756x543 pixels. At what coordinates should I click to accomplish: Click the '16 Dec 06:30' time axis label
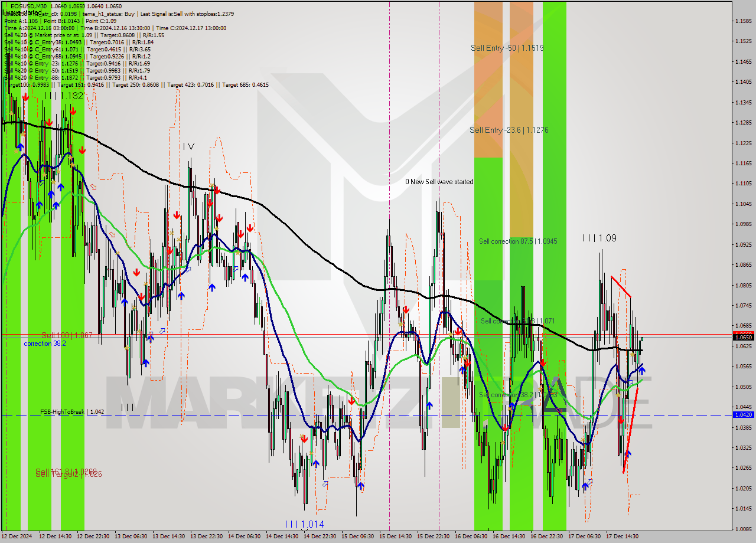(x=471, y=537)
